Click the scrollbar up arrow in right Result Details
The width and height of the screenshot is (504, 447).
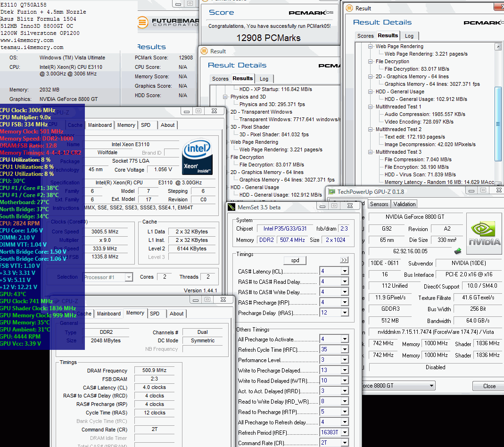click(498, 47)
